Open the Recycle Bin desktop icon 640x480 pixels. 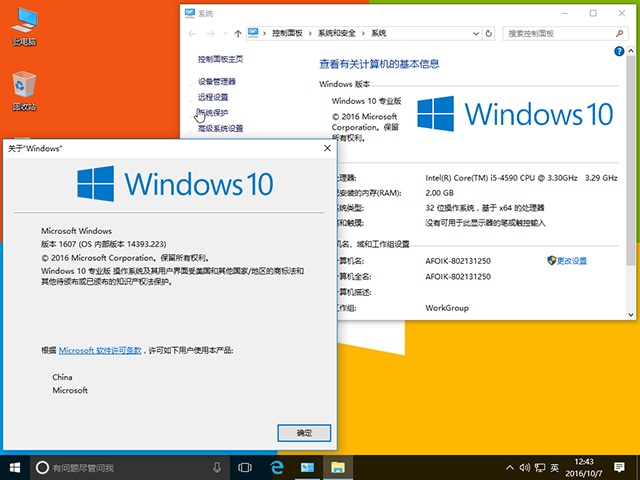point(24,91)
